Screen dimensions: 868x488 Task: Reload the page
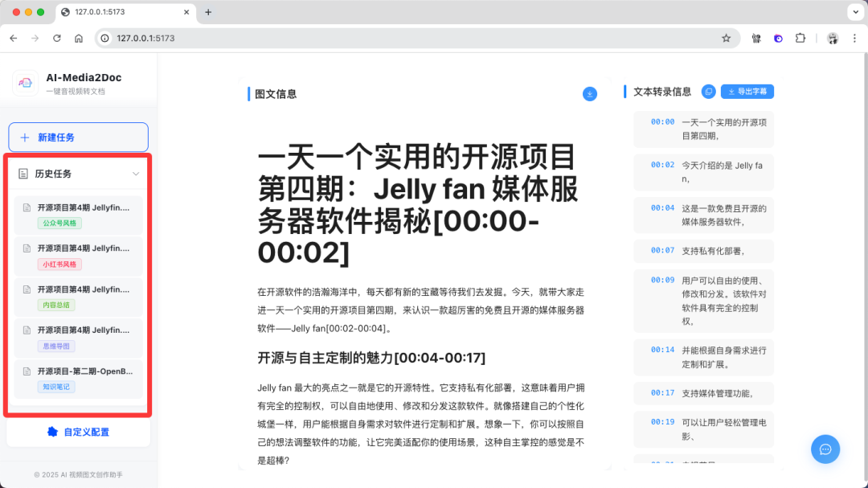coord(56,39)
